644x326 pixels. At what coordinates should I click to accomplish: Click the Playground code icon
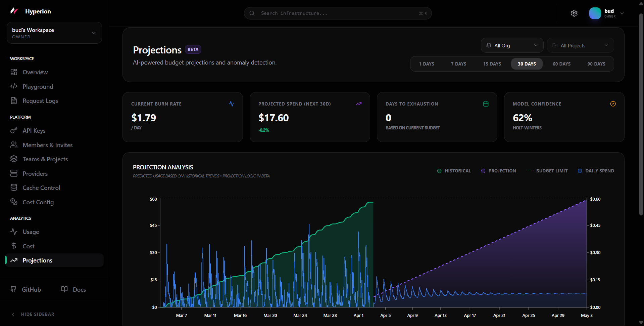[x=14, y=86]
